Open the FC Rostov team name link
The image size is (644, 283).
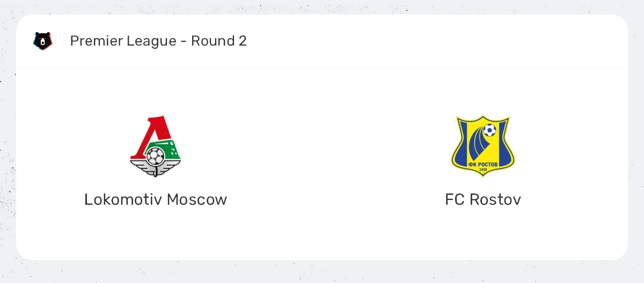click(x=482, y=199)
